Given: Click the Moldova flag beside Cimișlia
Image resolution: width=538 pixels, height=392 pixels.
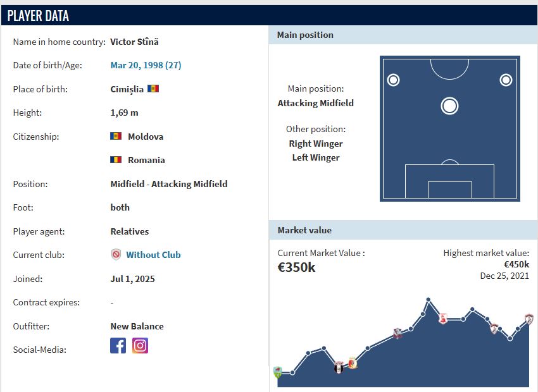Looking at the screenshot, I should click(x=153, y=89).
